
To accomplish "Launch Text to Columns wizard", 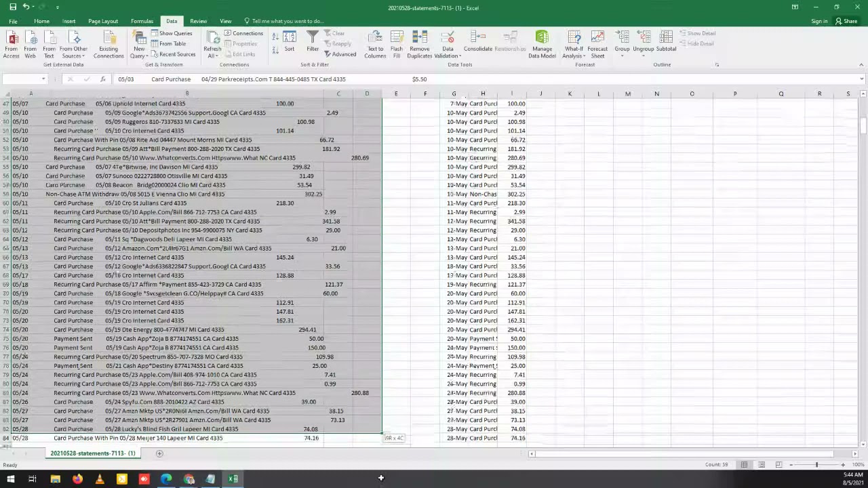I will pos(375,45).
